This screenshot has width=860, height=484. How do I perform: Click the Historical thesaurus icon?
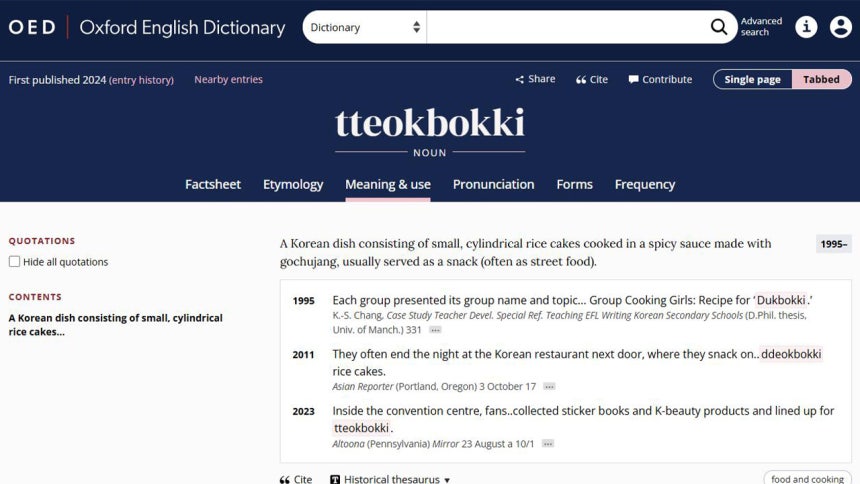[335, 479]
